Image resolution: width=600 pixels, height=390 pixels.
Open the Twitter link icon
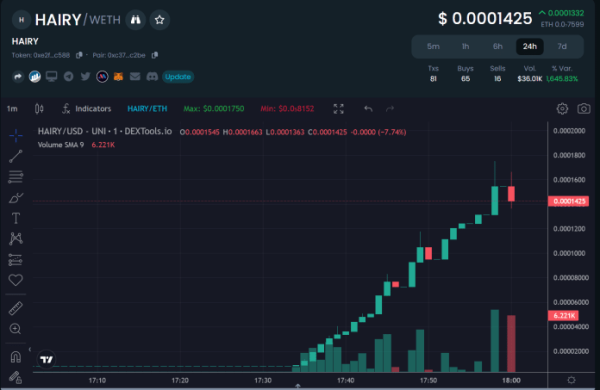[x=85, y=76]
